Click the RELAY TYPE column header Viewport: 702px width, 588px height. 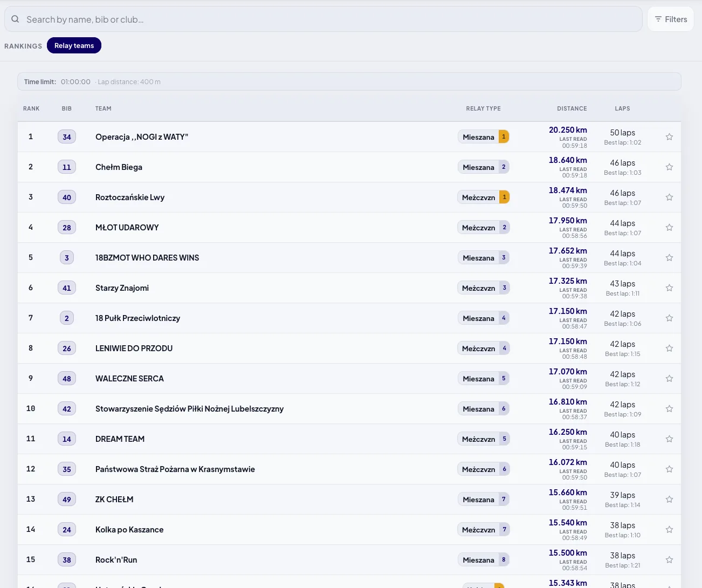click(x=483, y=108)
